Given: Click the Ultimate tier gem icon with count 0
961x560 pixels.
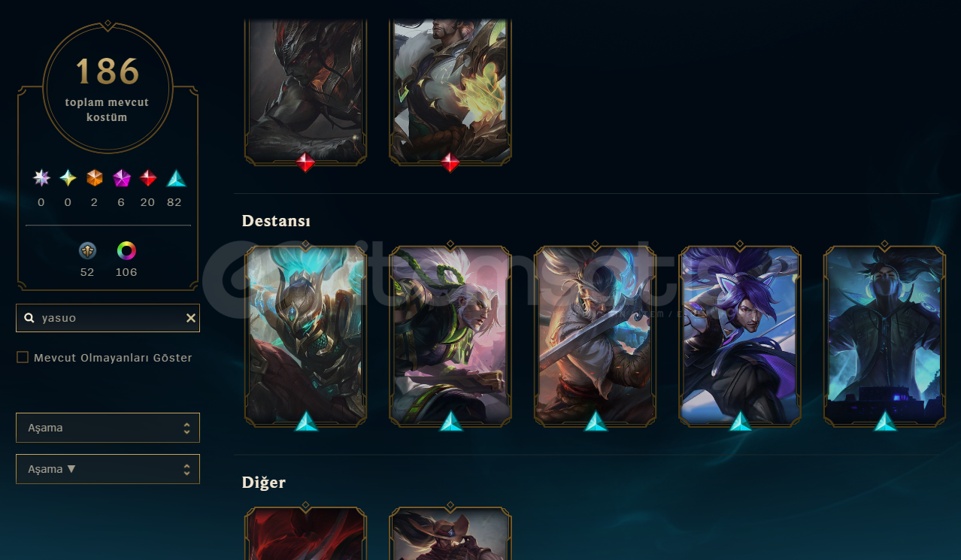Looking at the screenshot, I should tap(41, 178).
